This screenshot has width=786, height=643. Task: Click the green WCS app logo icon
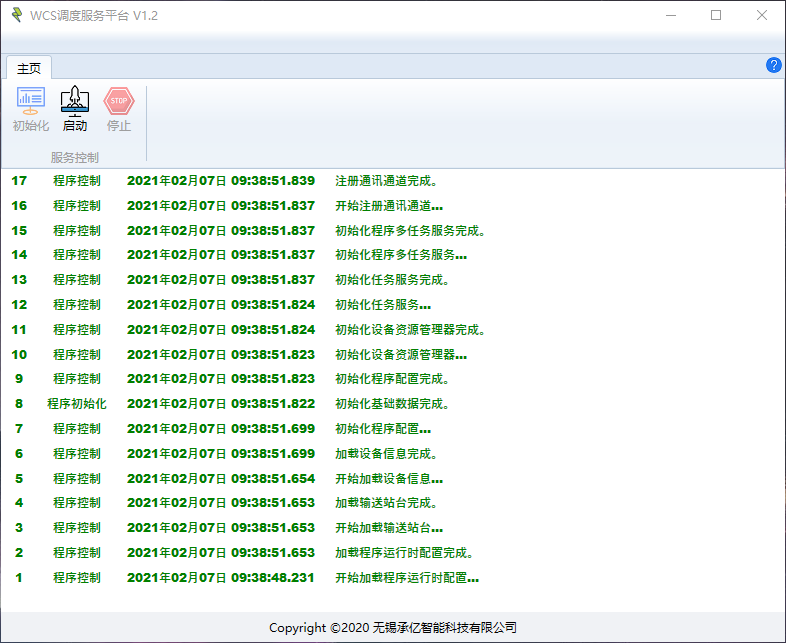(x=16, y=15)
